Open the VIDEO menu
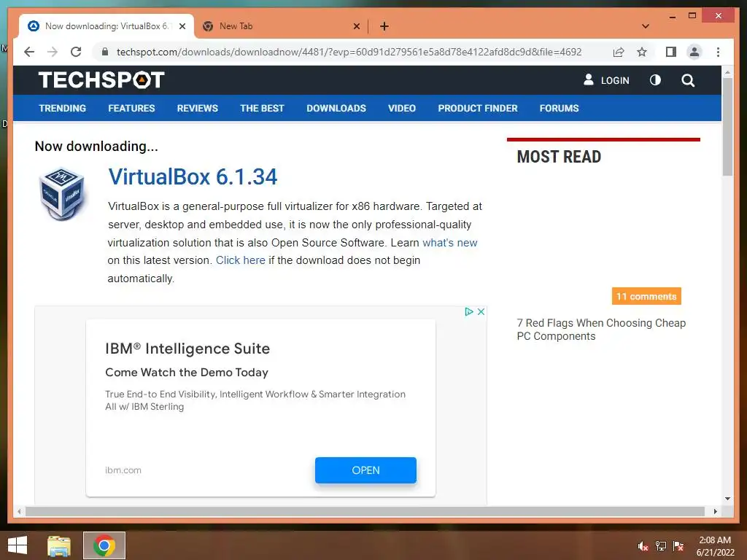This screenshot has width=747, height=560. click(x=402, y=108)
